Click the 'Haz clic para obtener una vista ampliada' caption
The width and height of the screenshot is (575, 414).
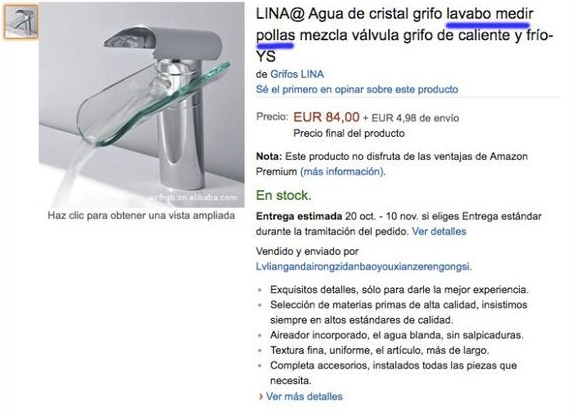pyautogui.click(x=141, y=215)
